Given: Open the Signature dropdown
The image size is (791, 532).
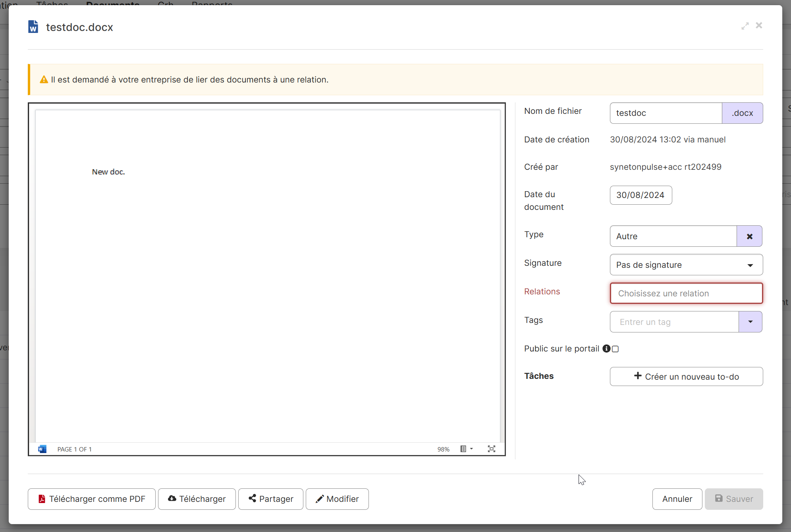Looking at the screenshot, I should click(x=686, y=265).
